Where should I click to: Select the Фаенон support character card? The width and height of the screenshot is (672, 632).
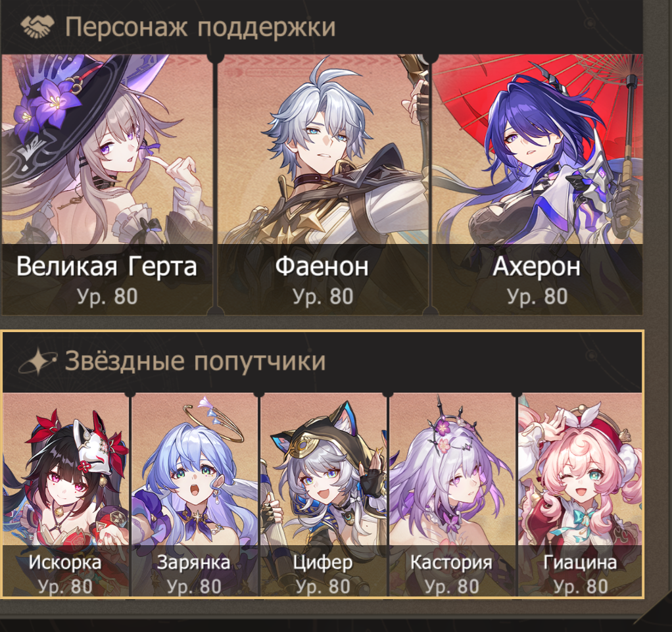tap(323, 184)
